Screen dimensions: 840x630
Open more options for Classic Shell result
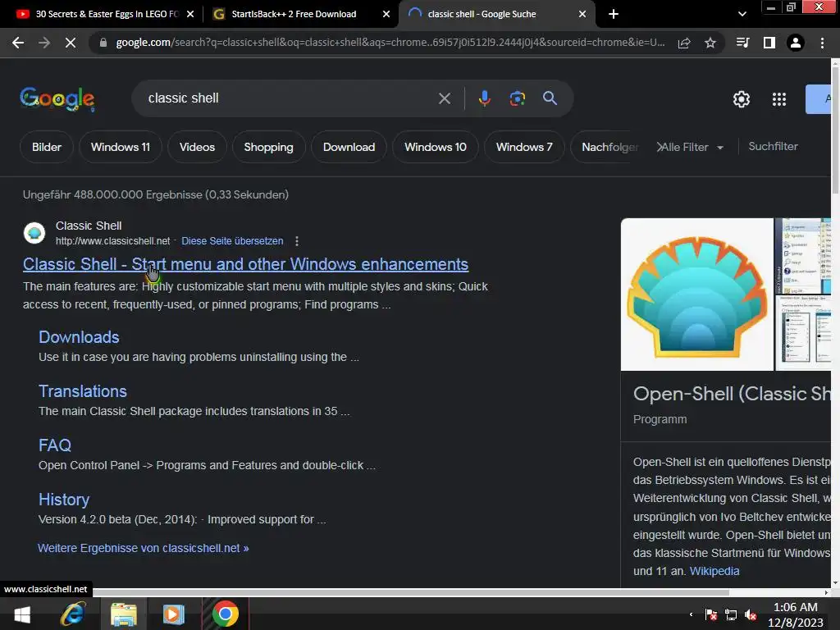click(x=297, y=241)
